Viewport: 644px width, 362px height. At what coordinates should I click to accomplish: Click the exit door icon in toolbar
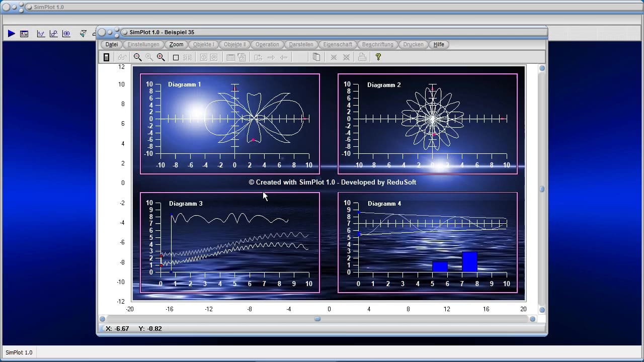tap(106, 57)
